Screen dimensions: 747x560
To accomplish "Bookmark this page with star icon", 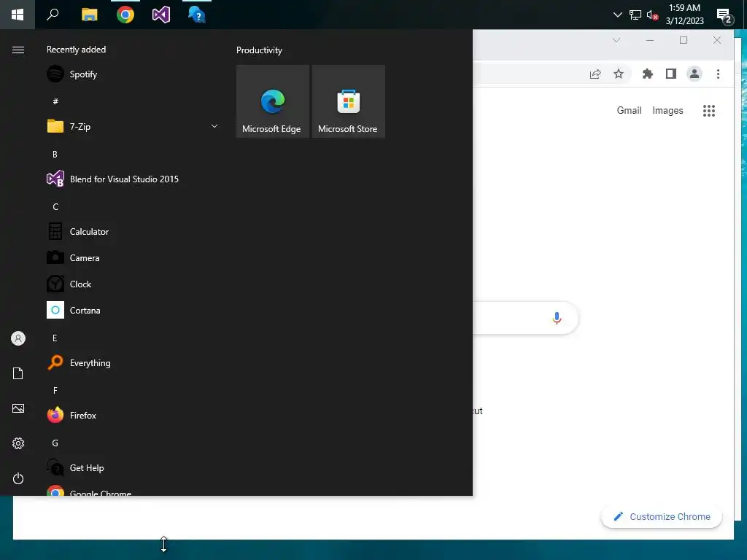I will coord(619,74).
